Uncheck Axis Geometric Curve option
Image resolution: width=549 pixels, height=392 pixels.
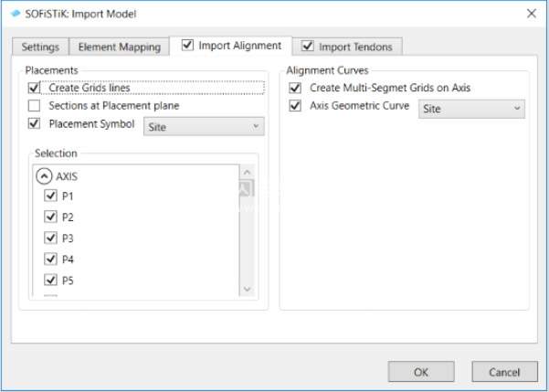click(295, 105)
